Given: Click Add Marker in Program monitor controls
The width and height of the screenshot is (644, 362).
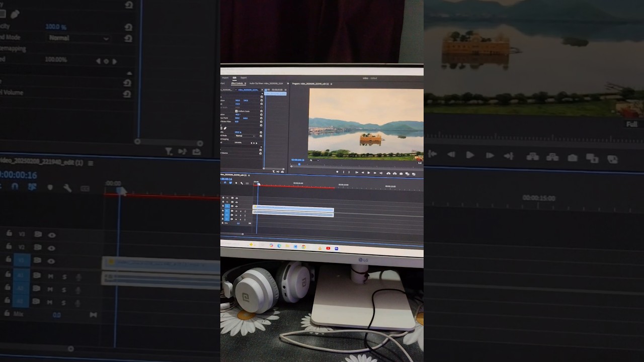Looking at the screenshot, I should tap(337, 172).
